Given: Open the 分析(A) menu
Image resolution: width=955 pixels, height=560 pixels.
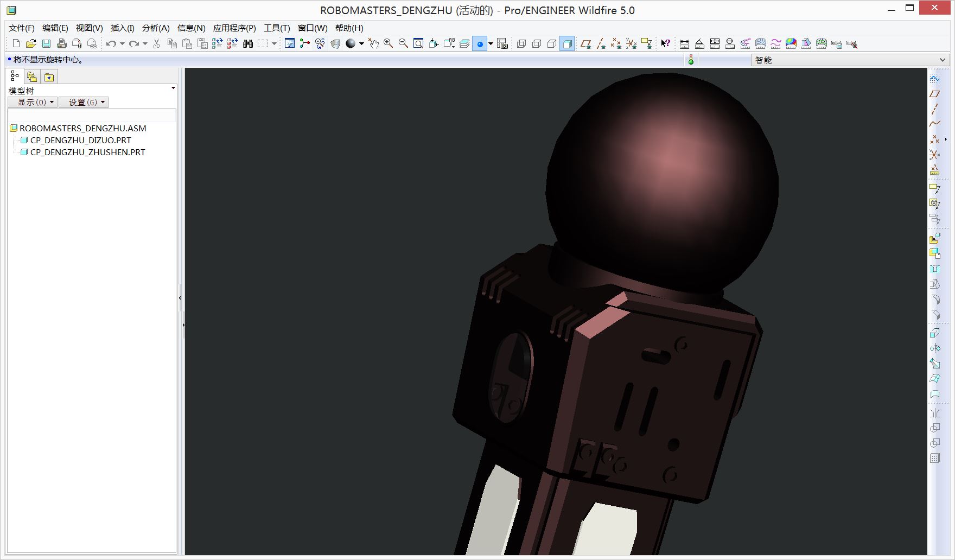Looking at the screenshot, I should point(156,28).
